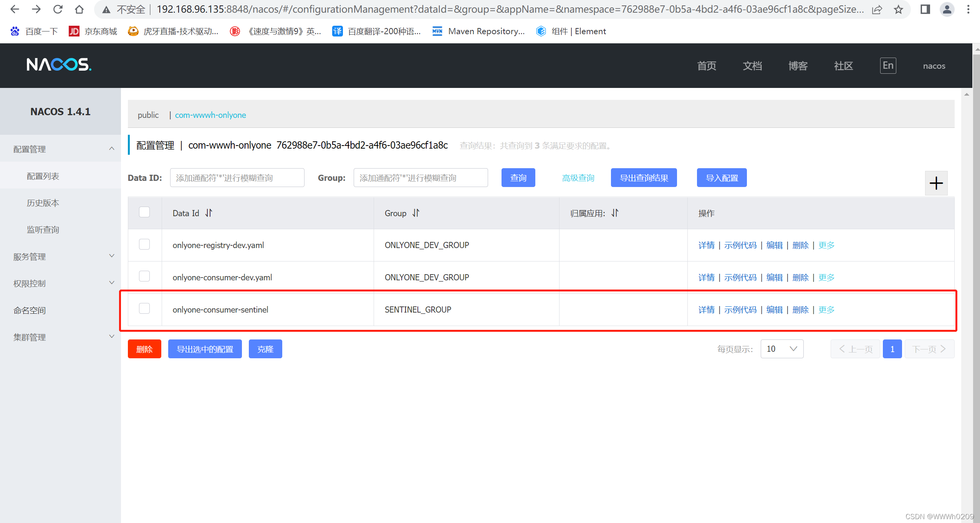Go forward in browser history
Screen dimensions: 980x523
coord(36,9)
